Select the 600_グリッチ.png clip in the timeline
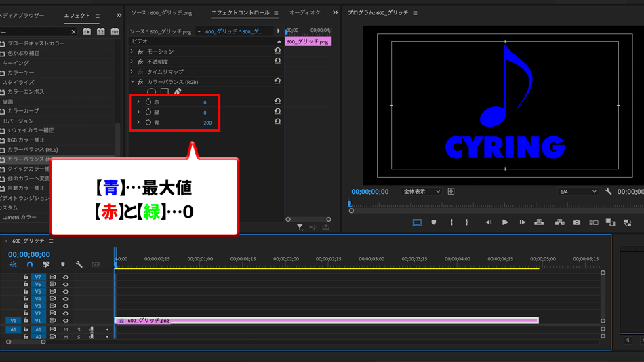Image resolution: width=644 pixels, height=362 pixels. point(327,321)
